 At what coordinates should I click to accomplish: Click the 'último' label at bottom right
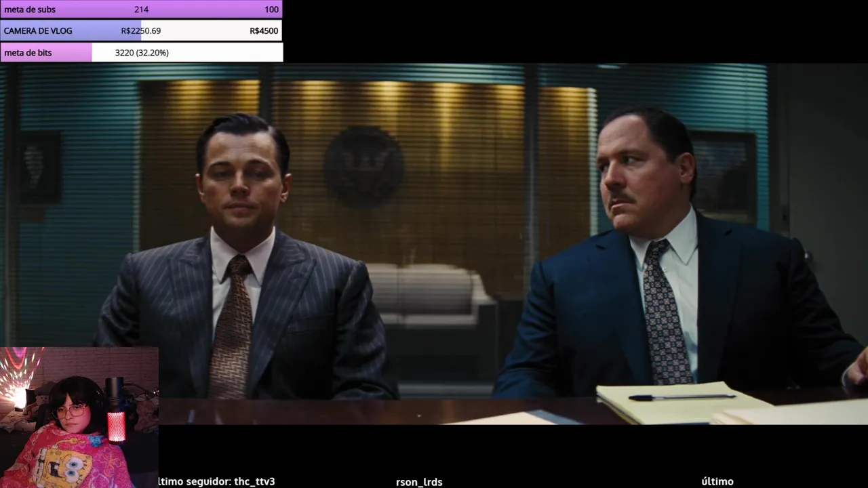click(x=717, y=481)
